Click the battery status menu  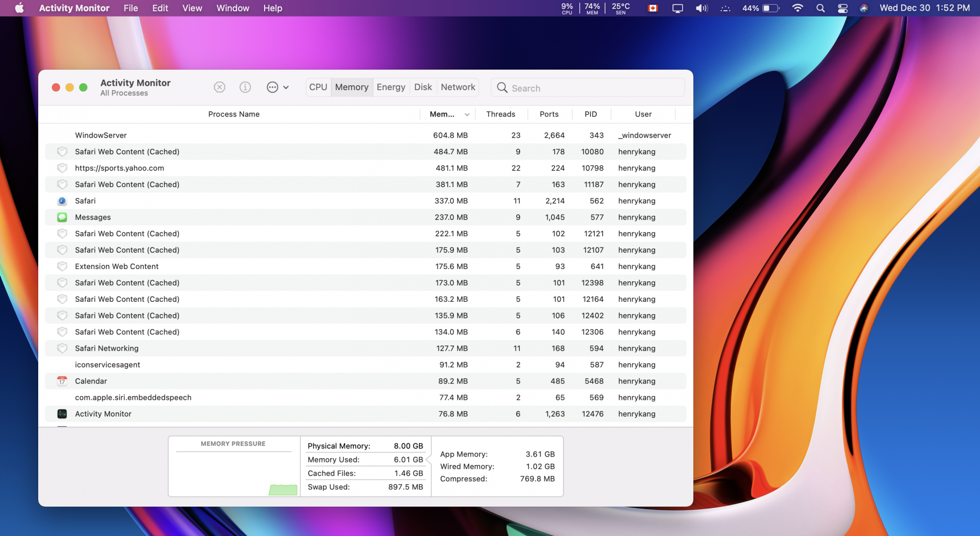[x=761, y=8]
